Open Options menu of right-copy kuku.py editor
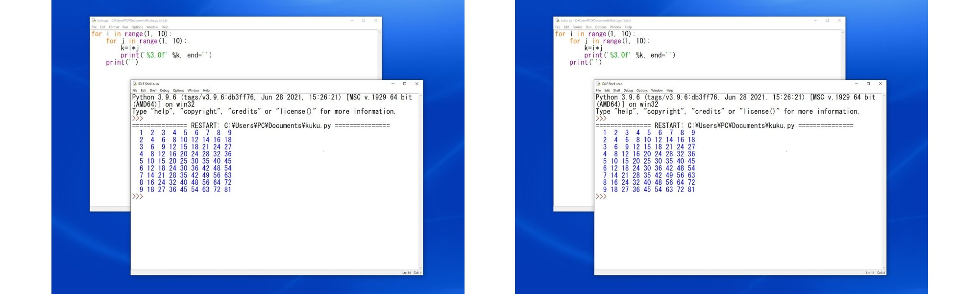Image resolution: width=980 pixels, height=294 pixels. pos(601,27)
